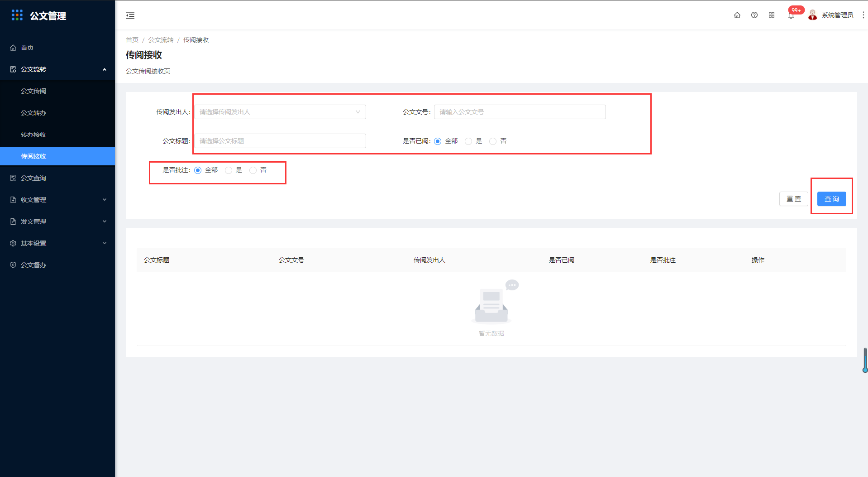Screen dimensions: 868x477
Task: Expand the 发文管理 submenu arrow
Action: pos(105,222)
